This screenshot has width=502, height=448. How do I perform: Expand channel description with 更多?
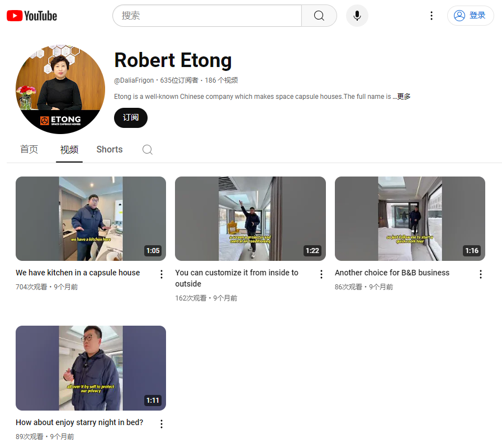tap(404, 97)
